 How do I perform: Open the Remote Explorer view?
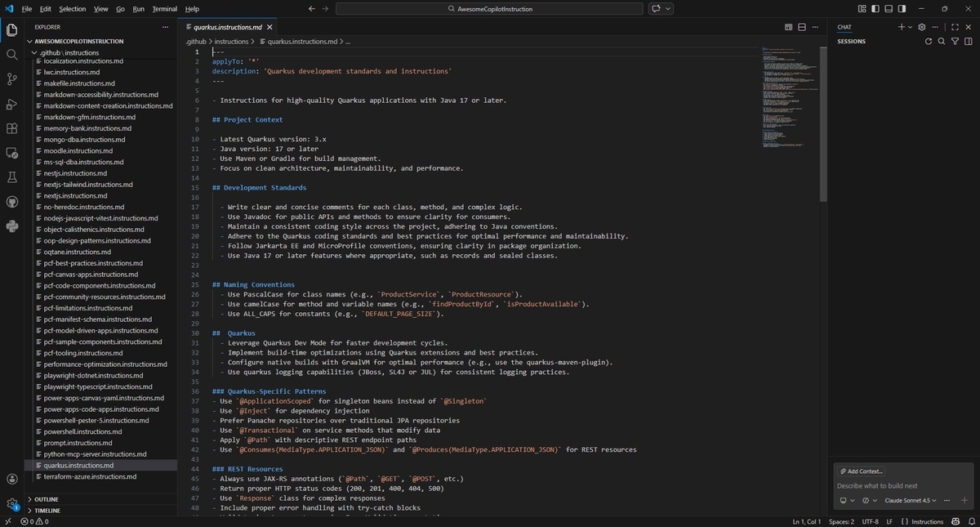click(11, 153)
